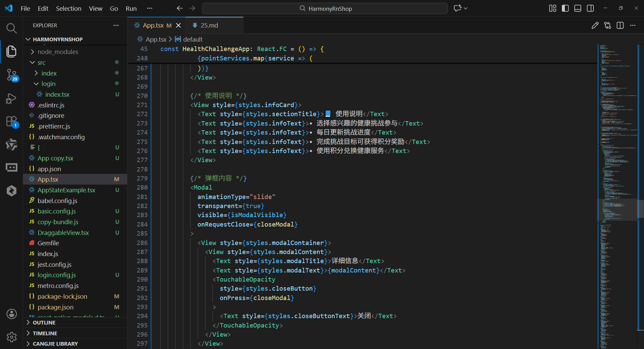Screen dimensions: 644x349
Task: Click the Go Back arrow
Action: 180,8
